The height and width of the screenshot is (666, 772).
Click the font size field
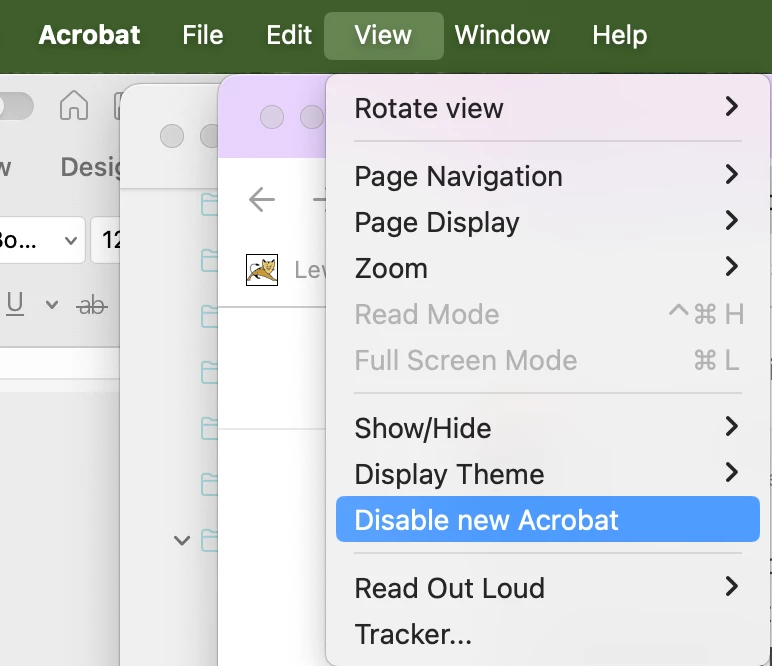106,240
